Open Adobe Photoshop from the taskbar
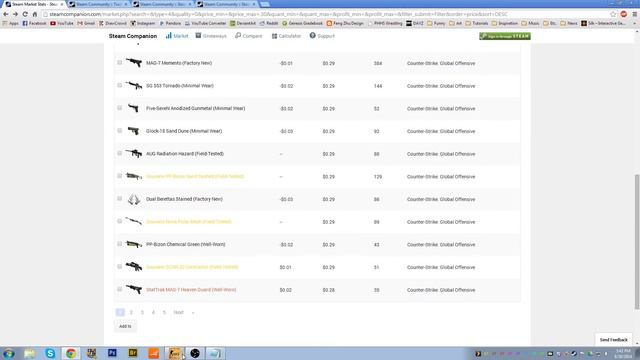Image resolution: width=640 pixels, height=360 pixels. pyautogui.click(x=112, y=353)
